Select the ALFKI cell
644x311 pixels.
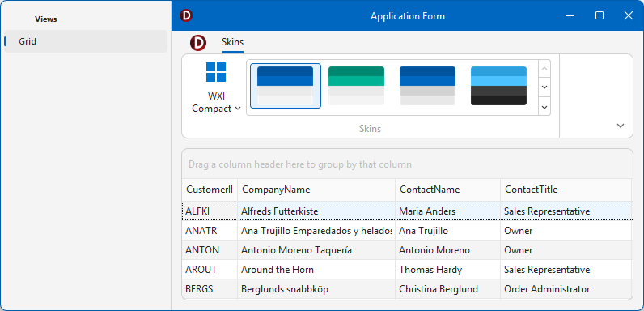pyautogui.click(x=210, y=211)
